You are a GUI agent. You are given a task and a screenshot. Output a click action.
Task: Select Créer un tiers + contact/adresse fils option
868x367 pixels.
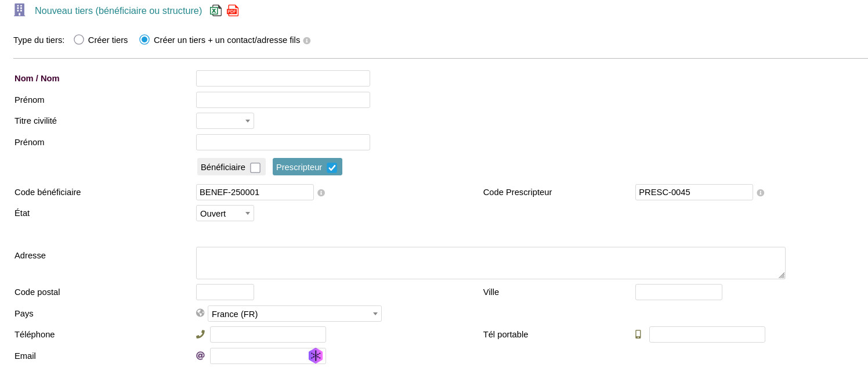144,39
